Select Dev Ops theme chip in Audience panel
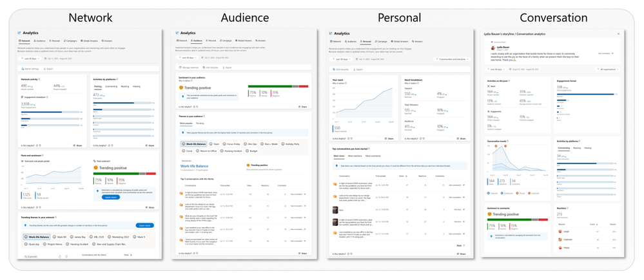 pyautogui.click(x=251, y=144)
